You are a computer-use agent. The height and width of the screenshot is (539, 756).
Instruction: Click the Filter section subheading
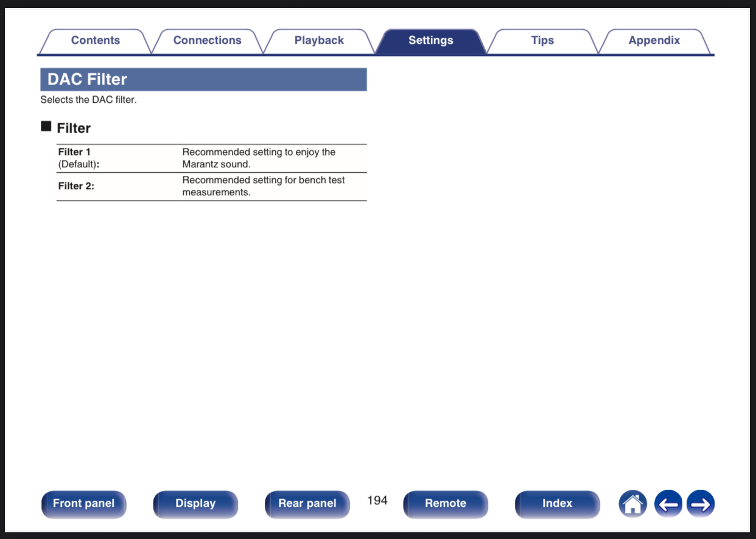click(x=73, y=128)
